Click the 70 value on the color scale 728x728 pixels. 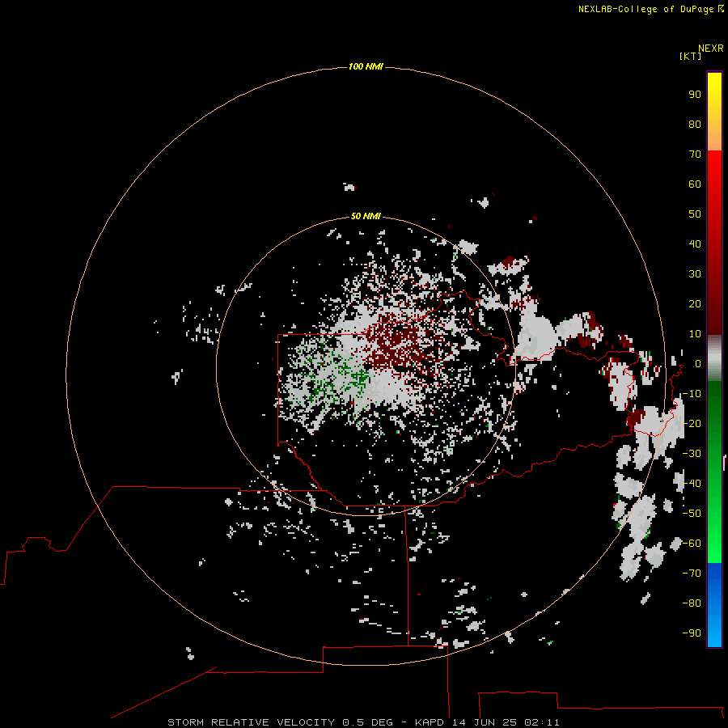(695, 154)
